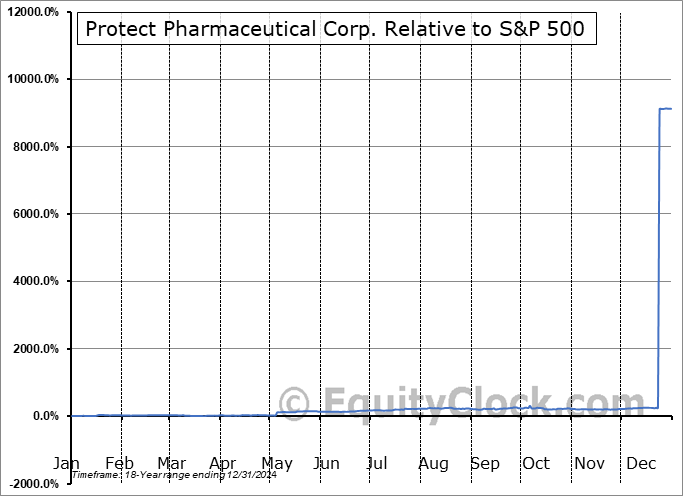Choose the May label on the x-axis
Image resolution: width=683 pixels, height=496 pixels.
pyautogui.click(x=276, y=464)
